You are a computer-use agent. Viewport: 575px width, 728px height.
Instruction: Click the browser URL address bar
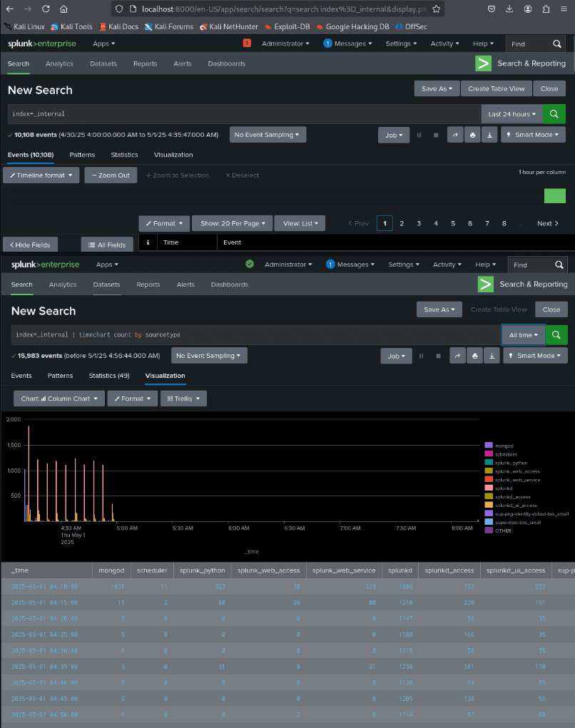pyautogui.click(x=278, y=9)
